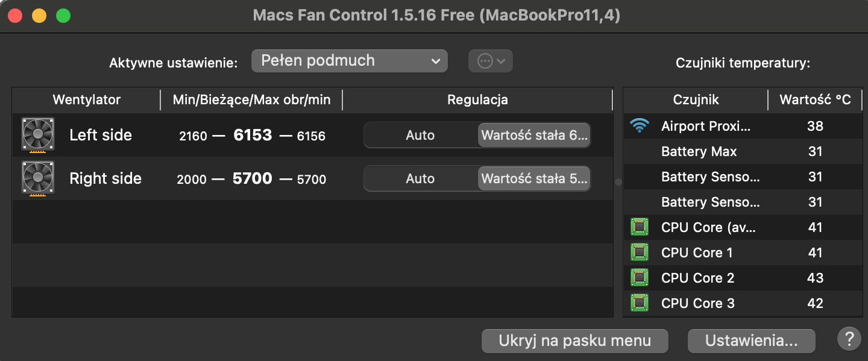Sort by the Czujnik column header

tap(696, 100)
